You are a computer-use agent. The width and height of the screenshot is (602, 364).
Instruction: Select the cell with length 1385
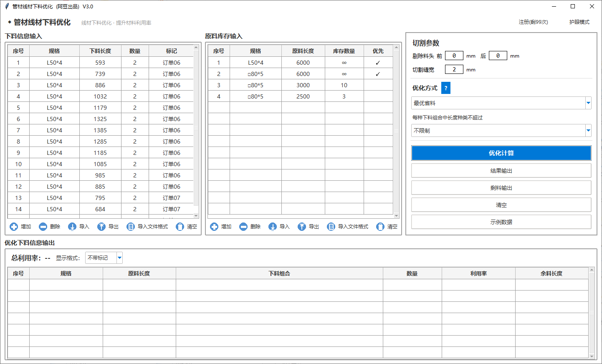click(100, 130)
